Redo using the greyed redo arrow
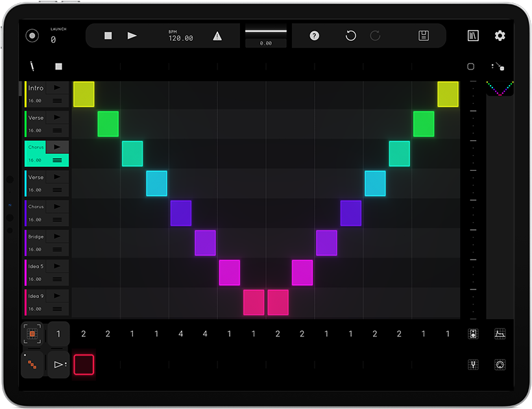This screenshot has width=532, height=409. [375, 36]
